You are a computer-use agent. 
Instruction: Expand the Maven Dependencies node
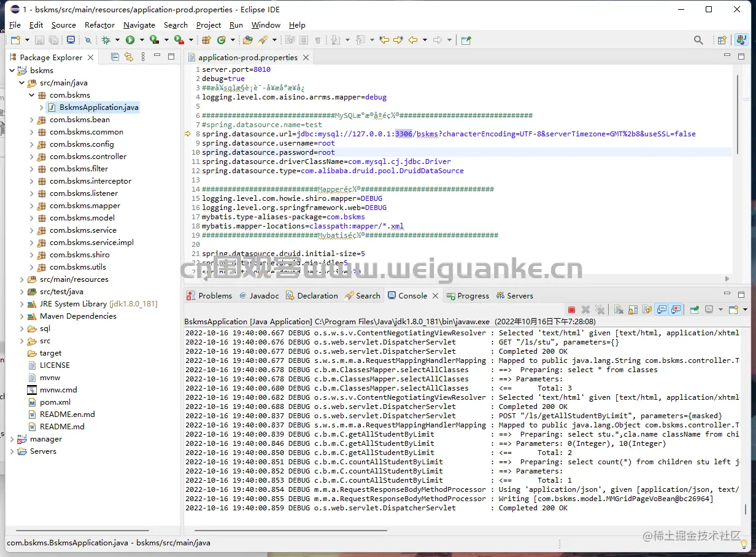coord(22,316)
